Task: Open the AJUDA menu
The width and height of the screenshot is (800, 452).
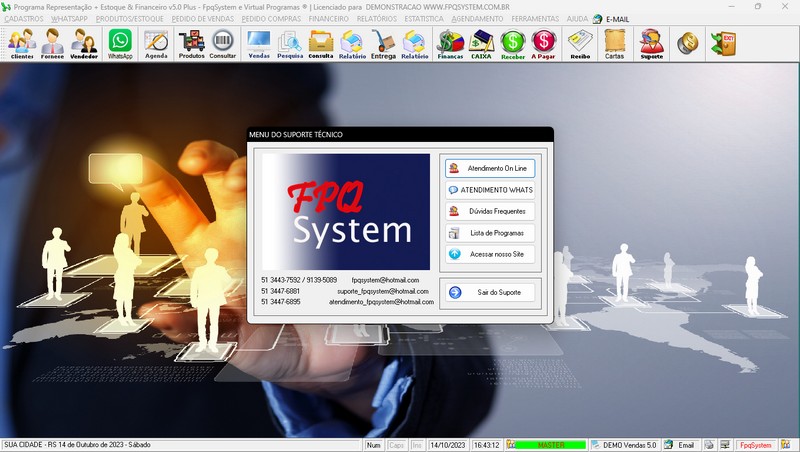Action: [577, 19]
